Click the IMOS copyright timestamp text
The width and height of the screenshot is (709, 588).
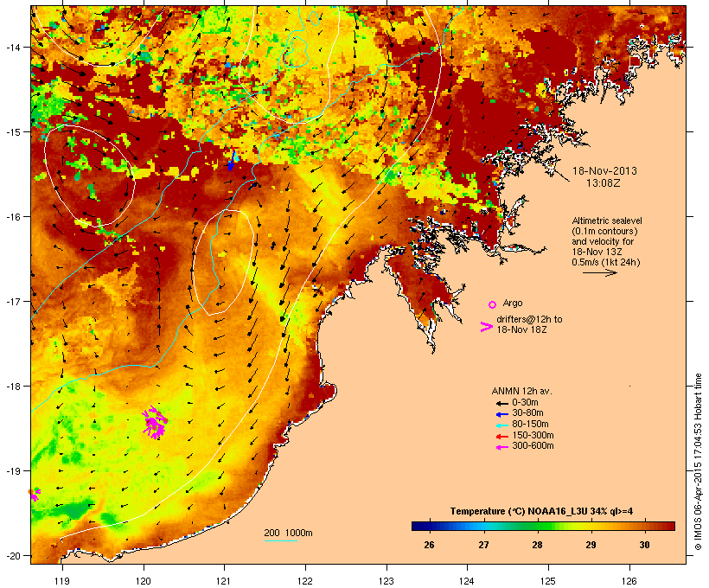coord(697,462)
